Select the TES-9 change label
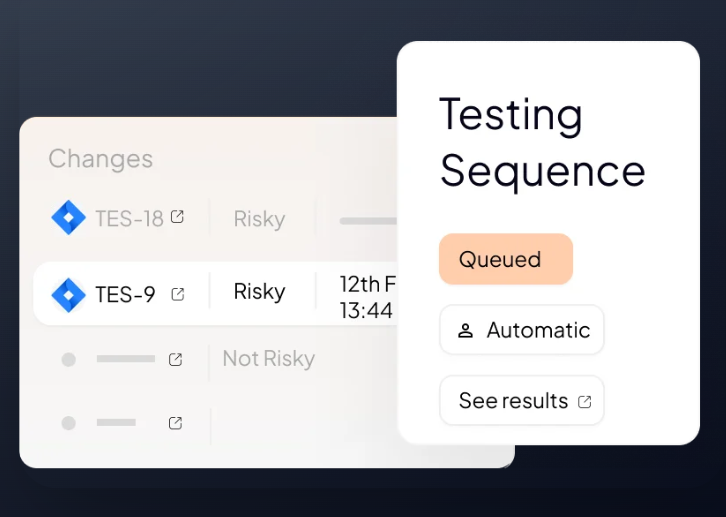This screenshot has height=517, width=726. (x=125, y=294)
